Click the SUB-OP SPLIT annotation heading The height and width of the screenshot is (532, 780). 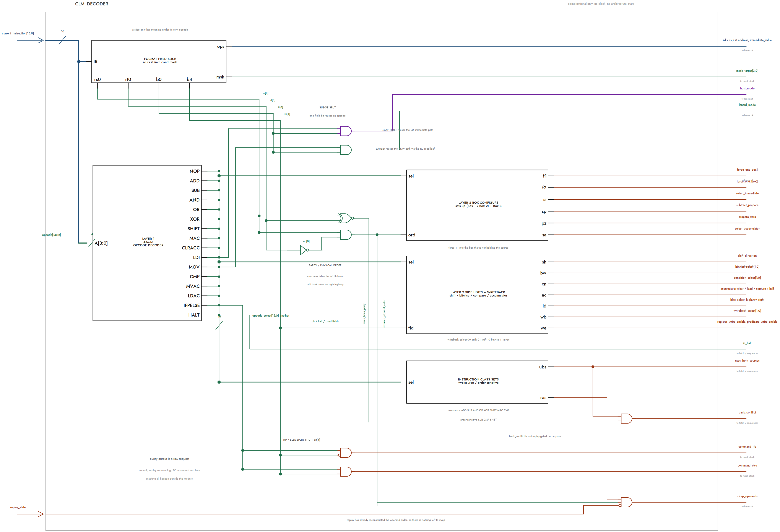click(327, 107)
